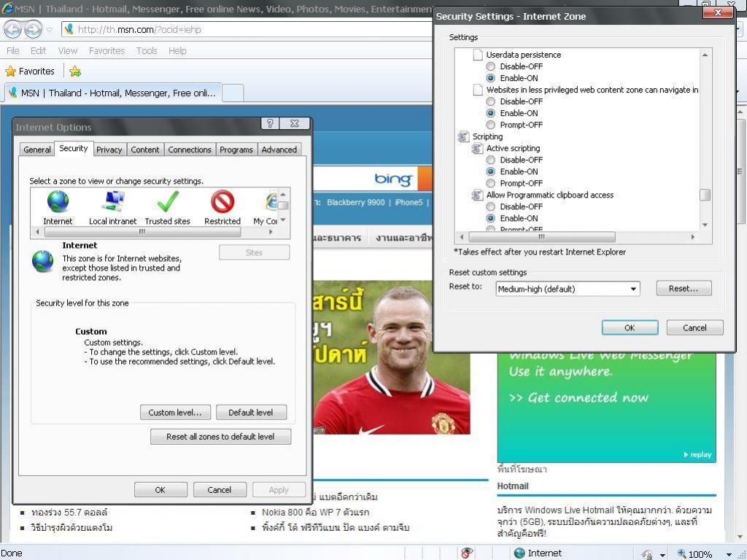Click the settings list scroll up arrow
The width and height of the screenshot is (747, 560).
coord(705,55)
